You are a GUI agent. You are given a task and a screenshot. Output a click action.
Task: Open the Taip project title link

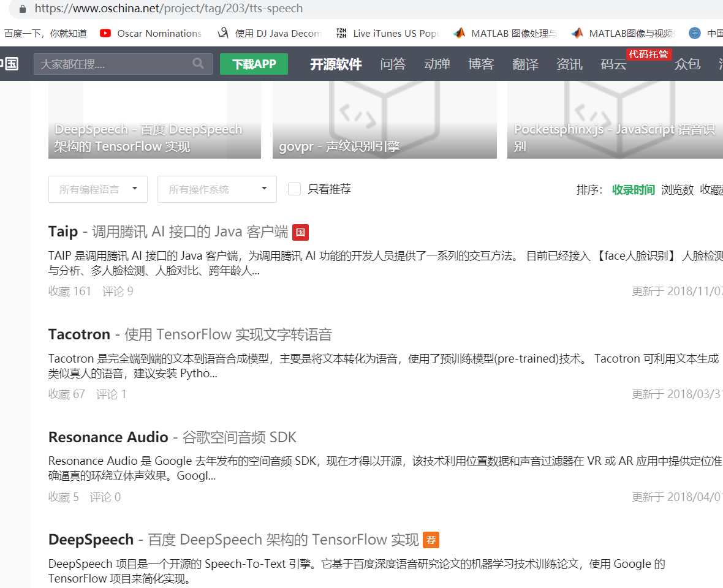(168, 232)
